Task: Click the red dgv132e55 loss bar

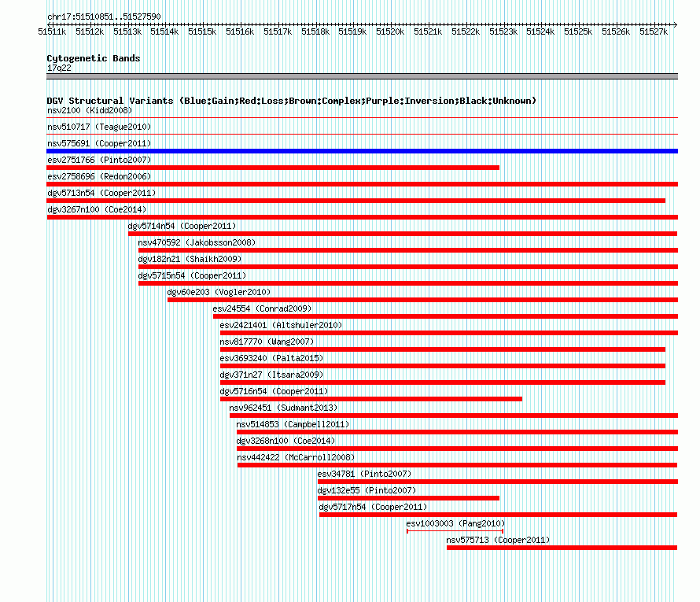Action: [408, 498]
